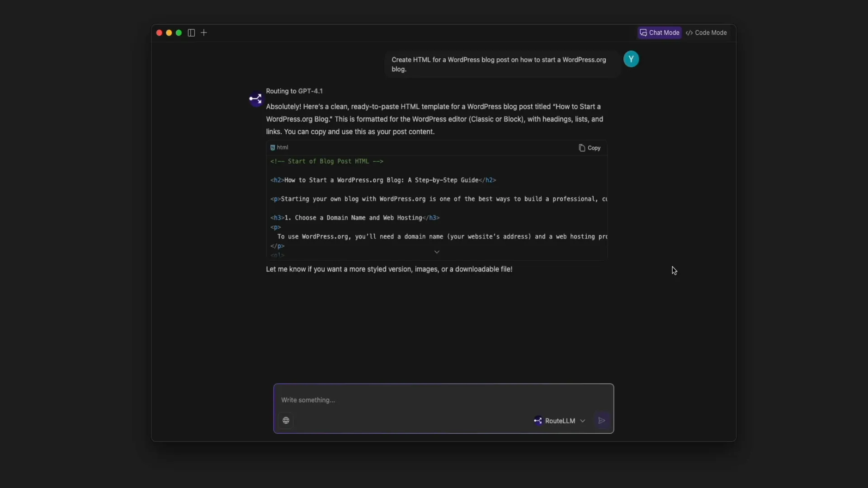Click the html language label icon
868x488 pixels.
pyautogui.click(x=273, y=148)
